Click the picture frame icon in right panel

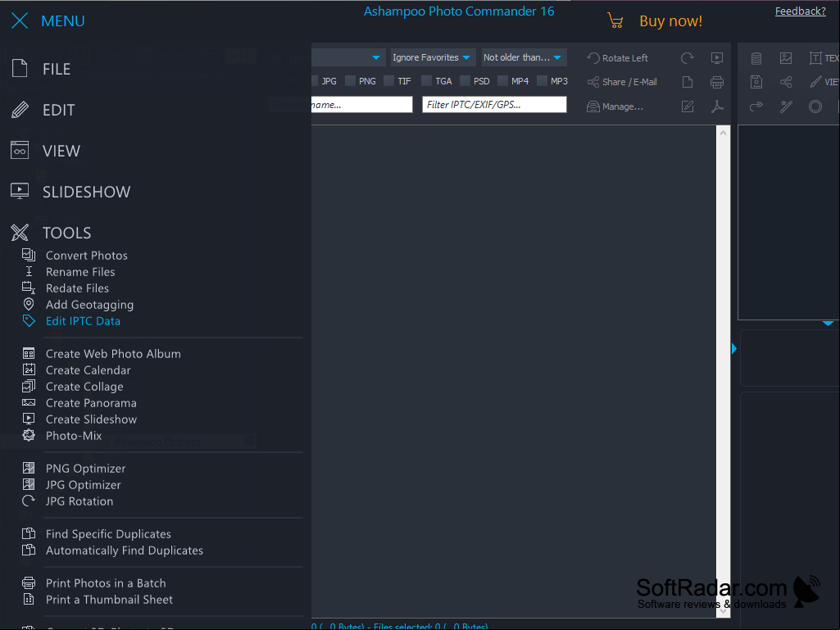click(786, 58)
